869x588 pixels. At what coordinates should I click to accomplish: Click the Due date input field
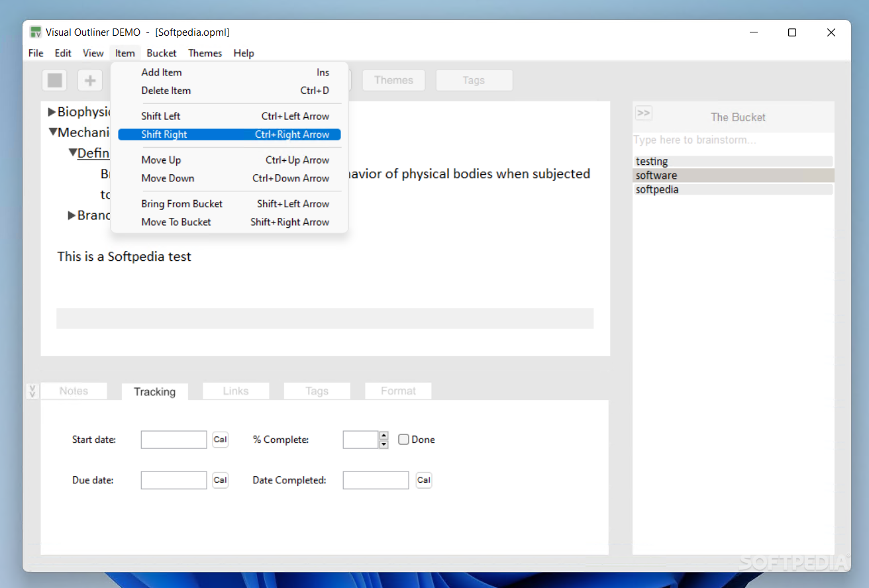tap(174, 480)
